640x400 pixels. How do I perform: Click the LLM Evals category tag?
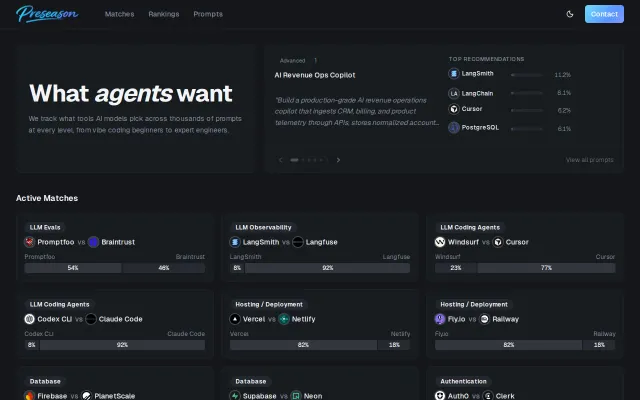click(x=45, y=227)
